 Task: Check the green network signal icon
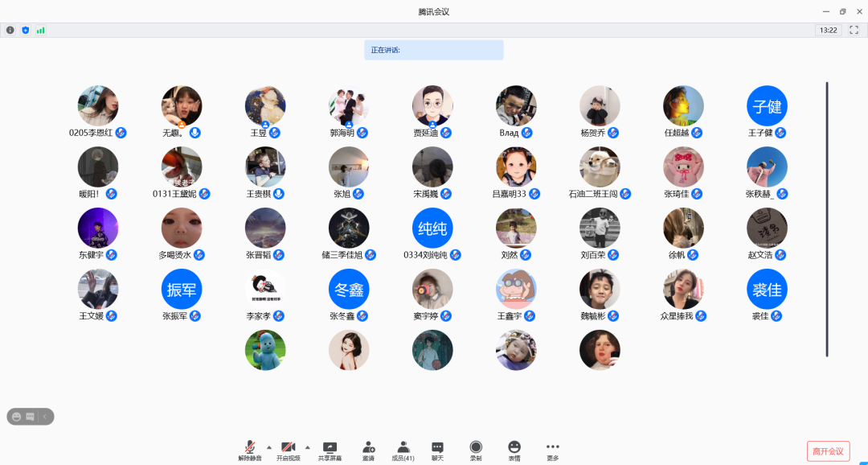[x=40, y=30]
